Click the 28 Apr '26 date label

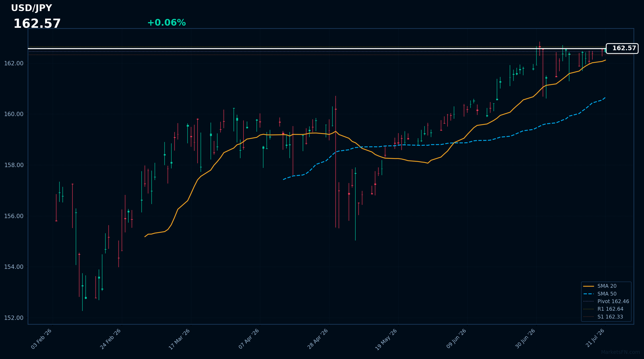(x=318, y=339)
